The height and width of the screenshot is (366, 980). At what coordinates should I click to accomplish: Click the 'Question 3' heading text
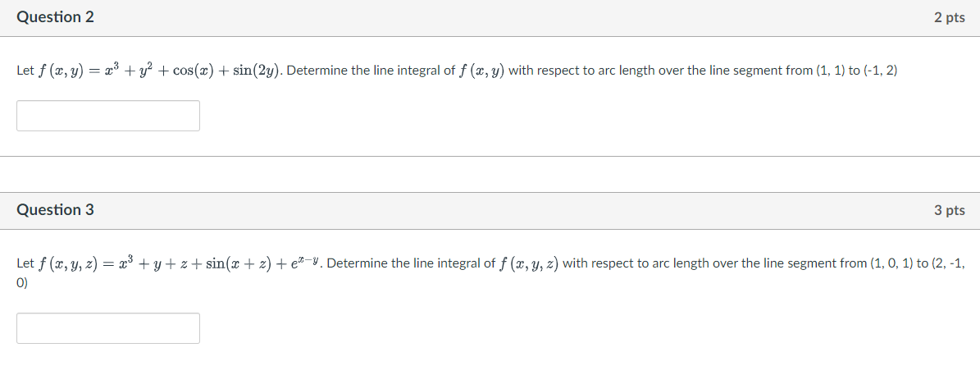point(56,210)
